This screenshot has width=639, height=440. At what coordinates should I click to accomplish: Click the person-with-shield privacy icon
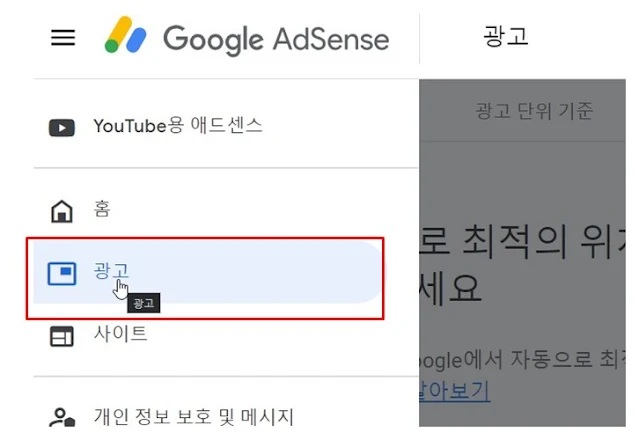62,417
